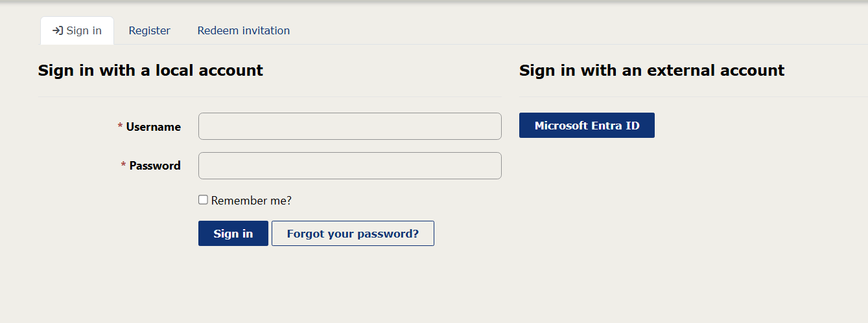868x323 pixels.
Task: Focus the Username input field
Action: 349,126
